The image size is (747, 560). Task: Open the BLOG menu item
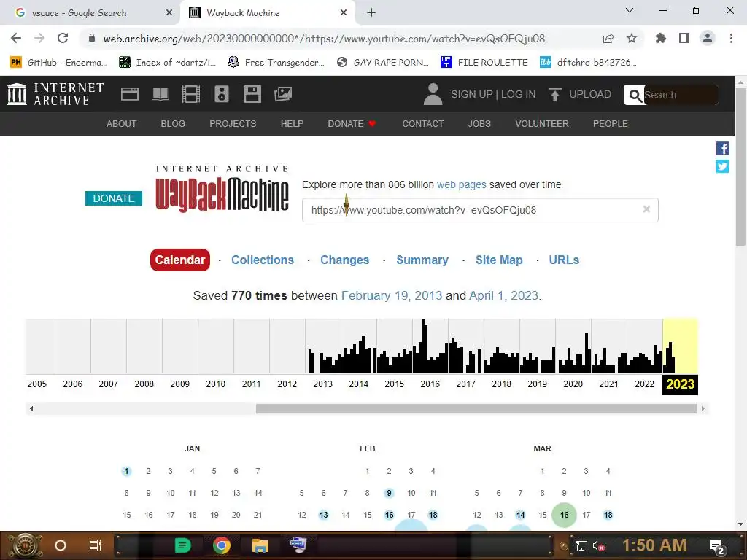tap(173, 124)
